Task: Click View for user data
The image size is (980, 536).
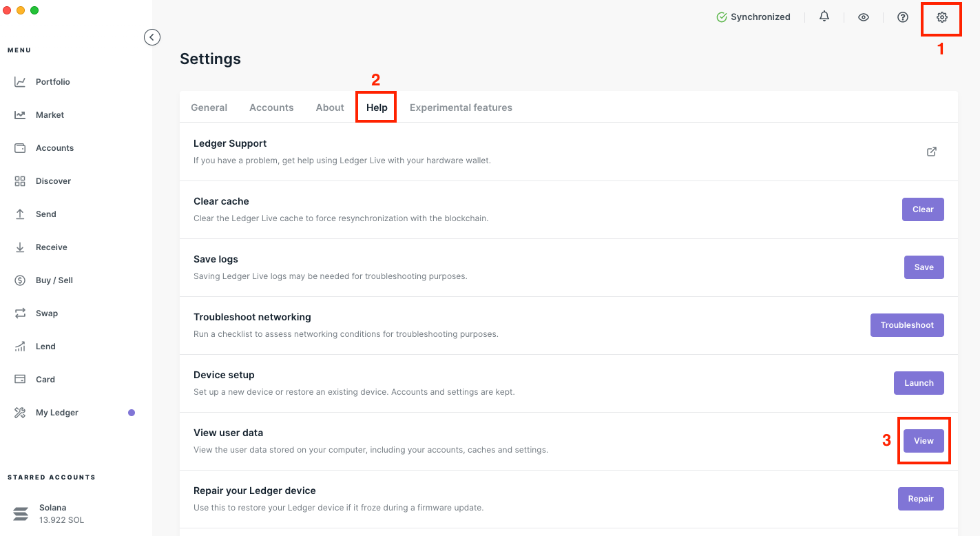Action: tap(924, 441)
